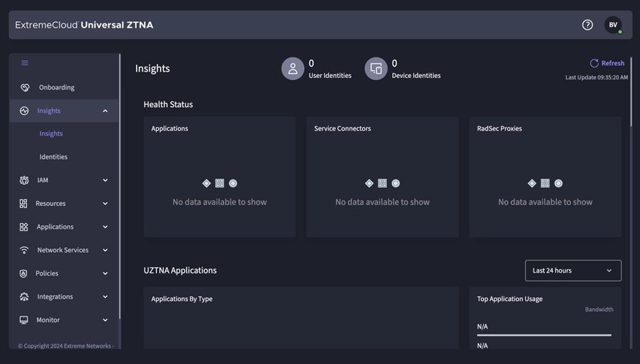Open the Last 24 hours dropdown
This screenshot has width=640, height=364.
(573, 271)
